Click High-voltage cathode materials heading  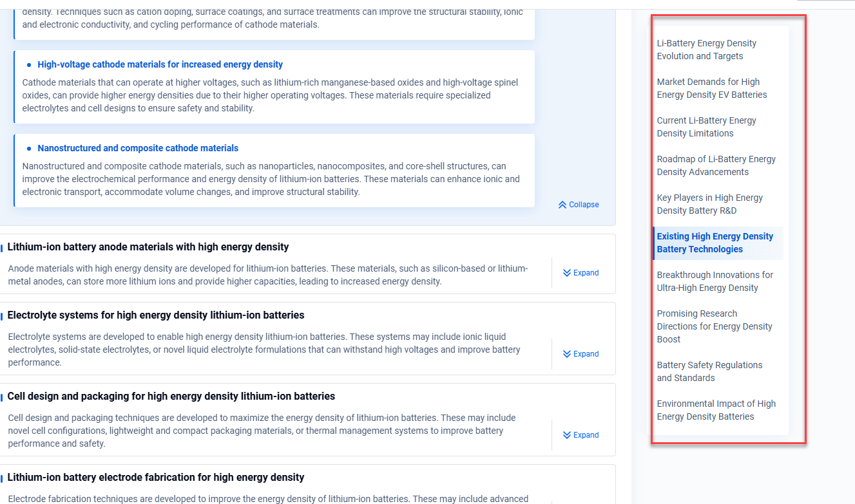[x=160, y=64]
